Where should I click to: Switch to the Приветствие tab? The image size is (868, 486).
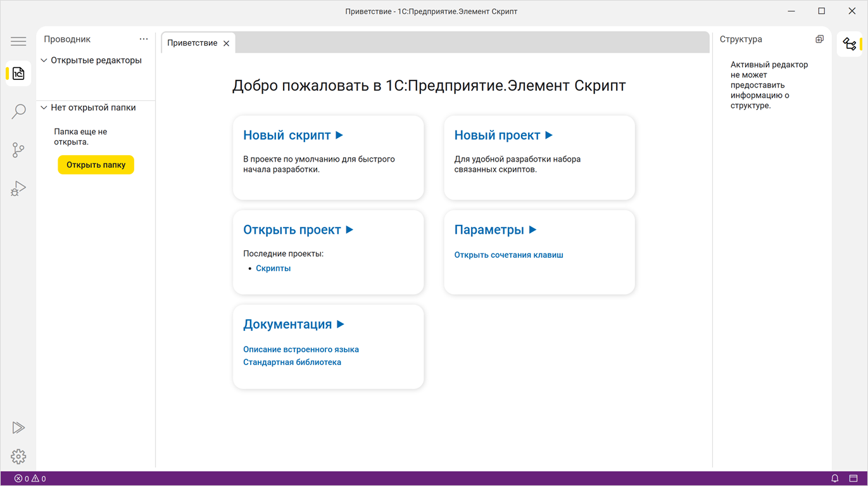coord(193,42)
